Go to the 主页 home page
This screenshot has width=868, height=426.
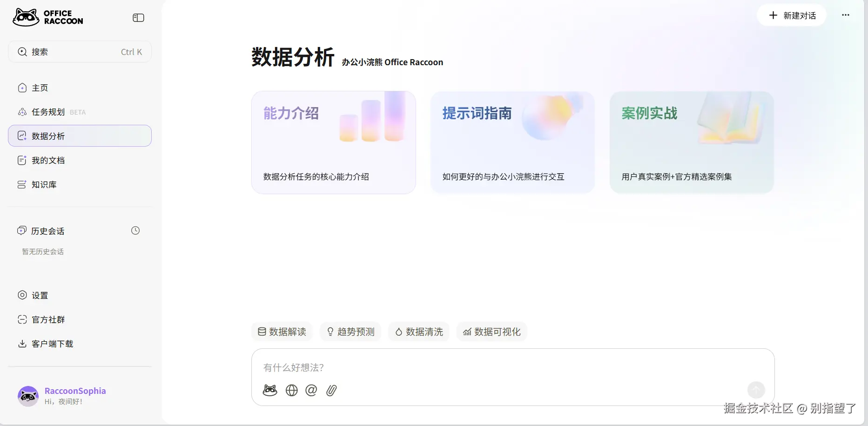click(x=80, y=88)
